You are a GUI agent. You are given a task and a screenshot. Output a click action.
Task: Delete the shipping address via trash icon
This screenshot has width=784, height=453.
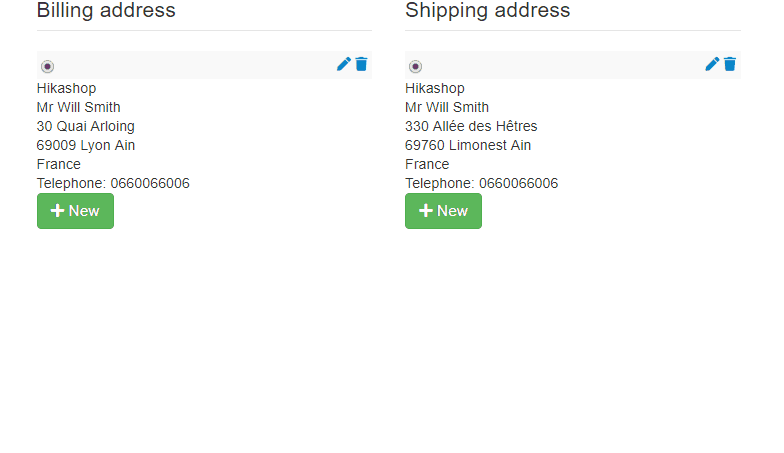point(730,64)
